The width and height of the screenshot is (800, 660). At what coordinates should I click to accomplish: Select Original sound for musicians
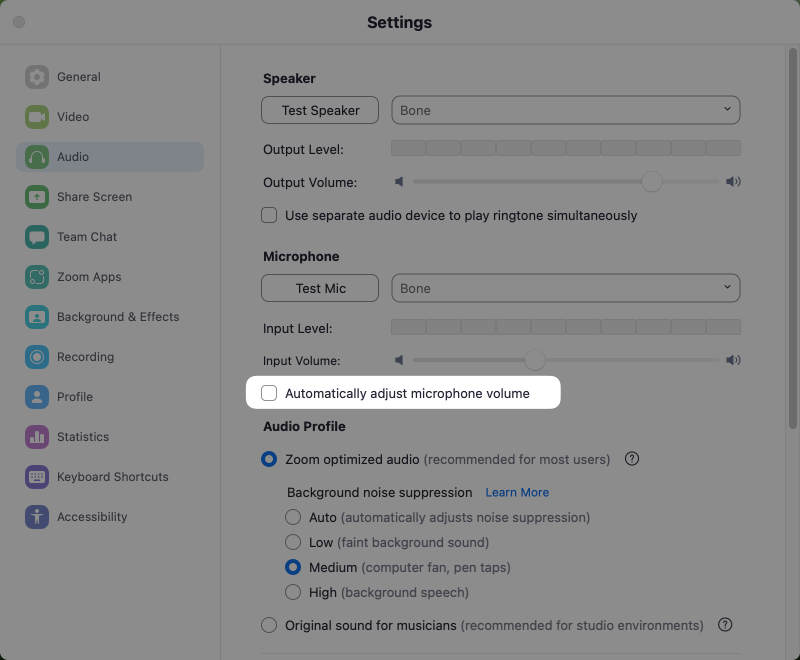click(269, 625)
